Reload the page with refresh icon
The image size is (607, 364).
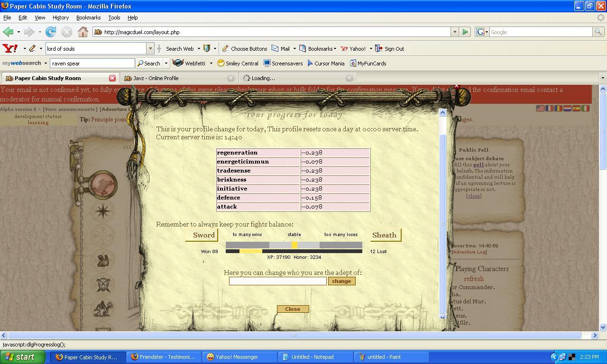51,32
